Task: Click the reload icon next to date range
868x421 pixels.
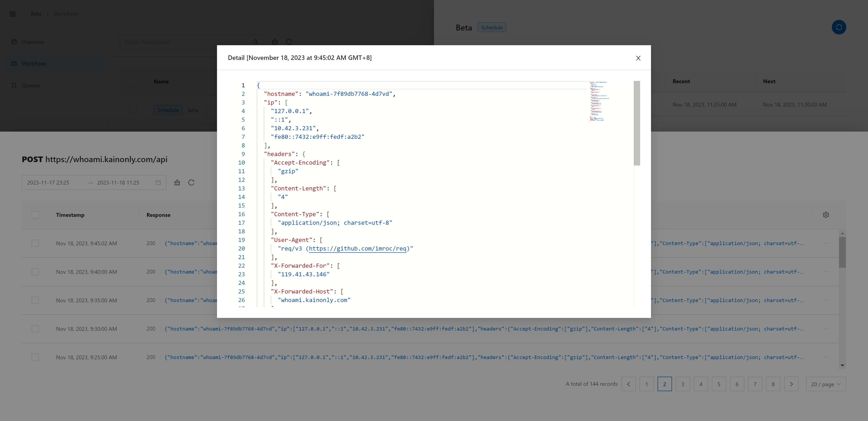Action: pyautogui.click(x=191, y=182)
